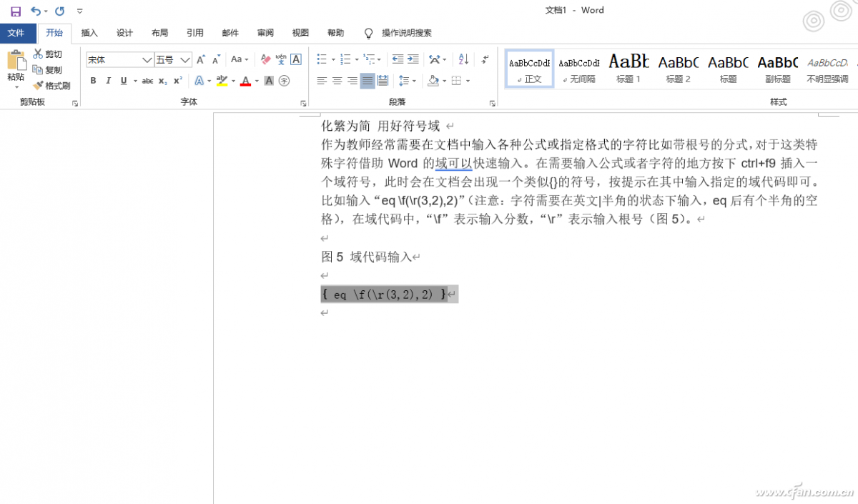This screenshot has width=858, height=504.
Task: Switch to the 引用 (References) tab
Action: coord(194,33)
